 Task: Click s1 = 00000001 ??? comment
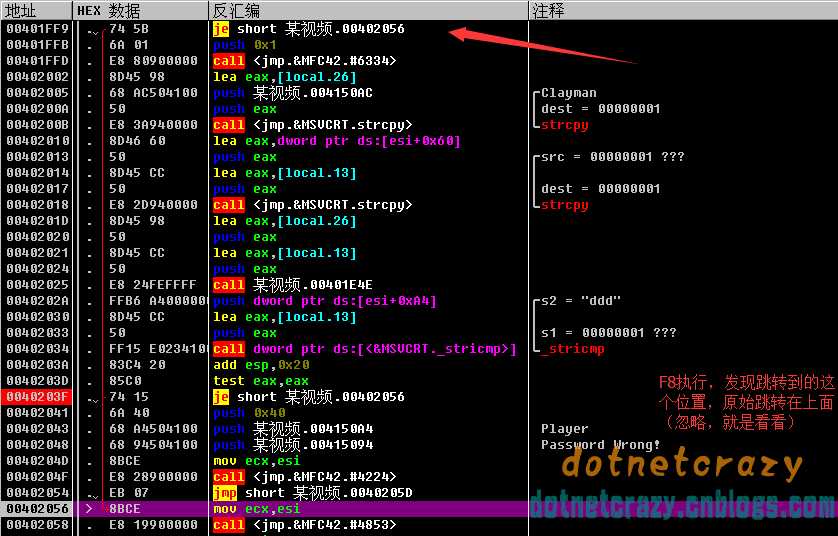(x=609, y=333)
